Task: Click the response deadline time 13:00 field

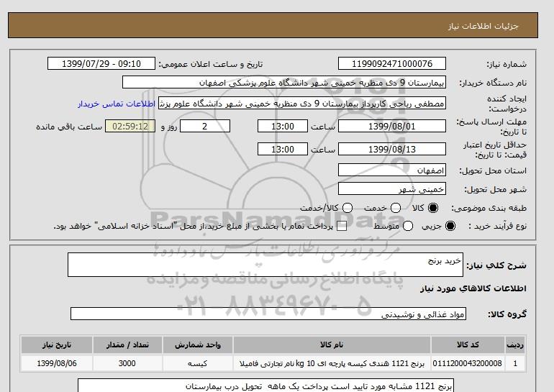Action: tap(283, 126)
